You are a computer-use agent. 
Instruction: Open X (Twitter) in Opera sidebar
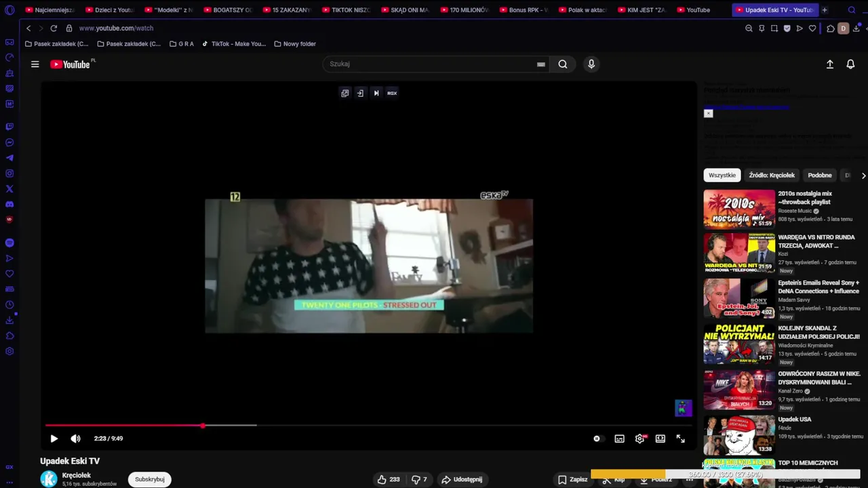pyautogui.click(x=9, y=189)
